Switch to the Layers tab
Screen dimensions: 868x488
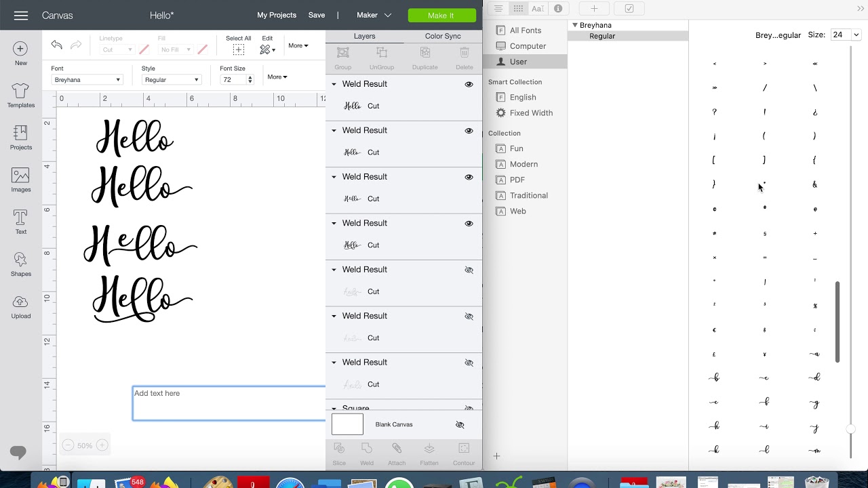[364, 36]
